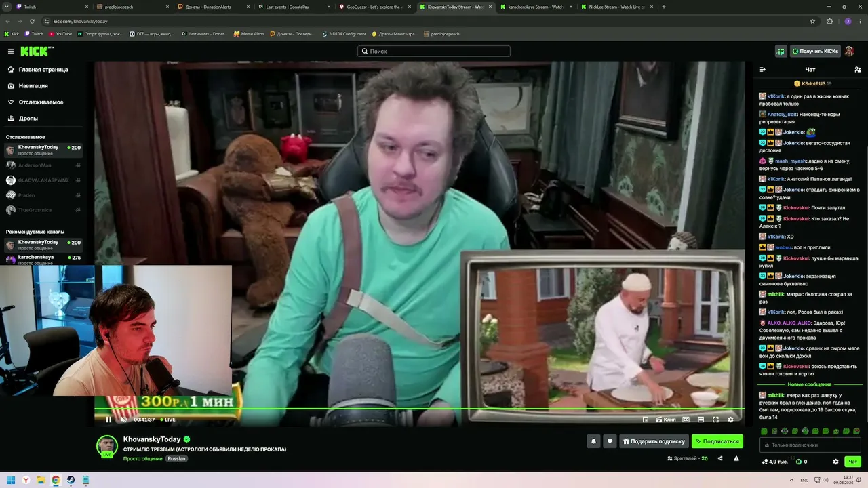
Task: Open the Kick hamburger sidebar menu
Action: pyautogui.click(x=11, y=51)
